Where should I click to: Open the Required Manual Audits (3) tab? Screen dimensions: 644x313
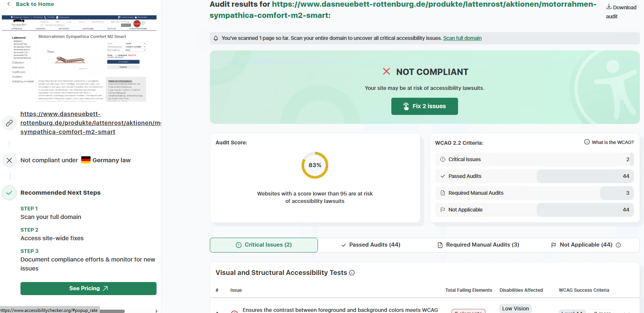pos(478,245)
